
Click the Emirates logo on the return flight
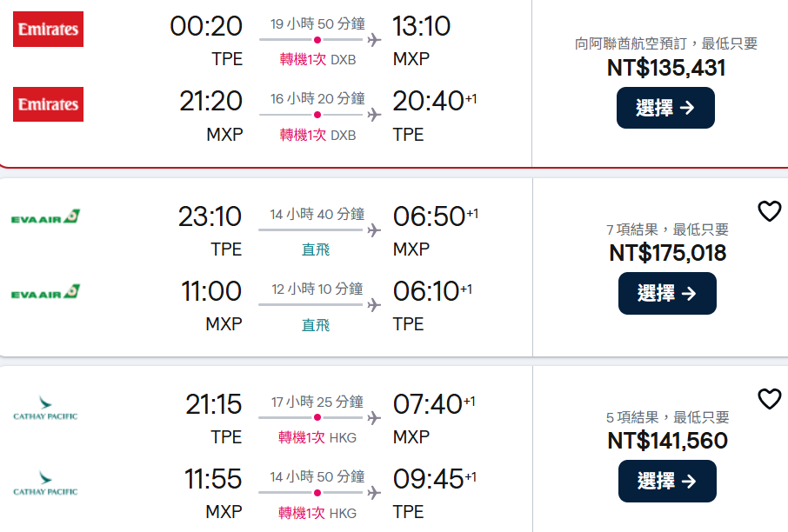coord(49,104)
